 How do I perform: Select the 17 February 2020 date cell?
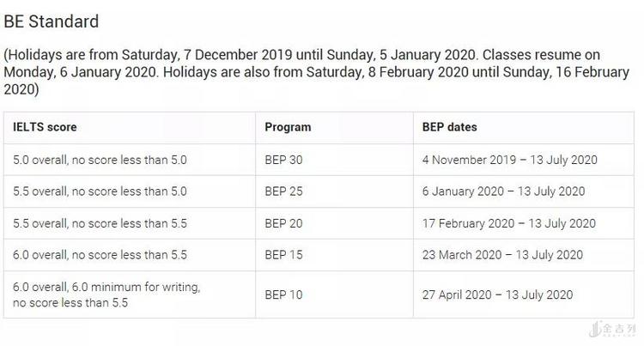508,223
